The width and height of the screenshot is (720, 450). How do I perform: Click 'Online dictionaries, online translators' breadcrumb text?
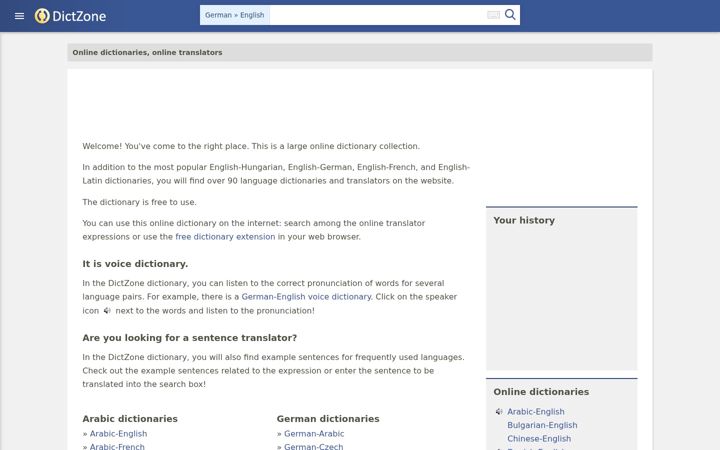[x=147, y=53]
